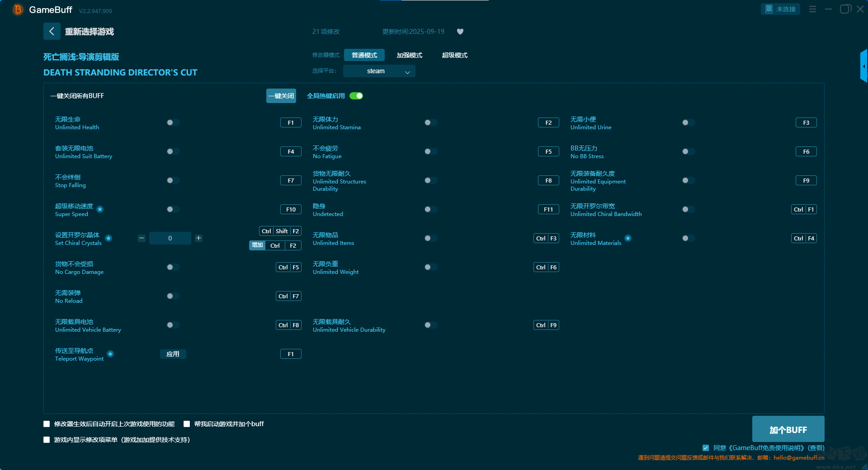
Task: Uncheck the GameBuff disclaimer agreement checkbox
Action: [706, 448]
